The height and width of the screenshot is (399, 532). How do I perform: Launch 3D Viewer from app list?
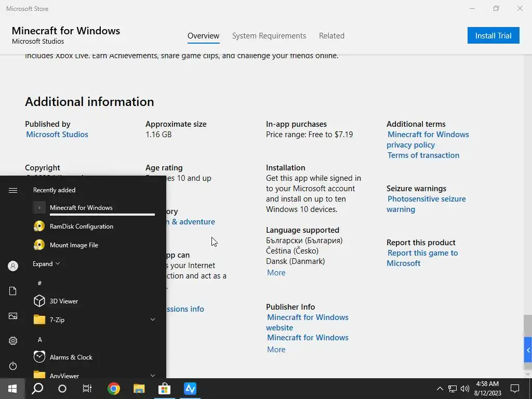pos(94,301)
